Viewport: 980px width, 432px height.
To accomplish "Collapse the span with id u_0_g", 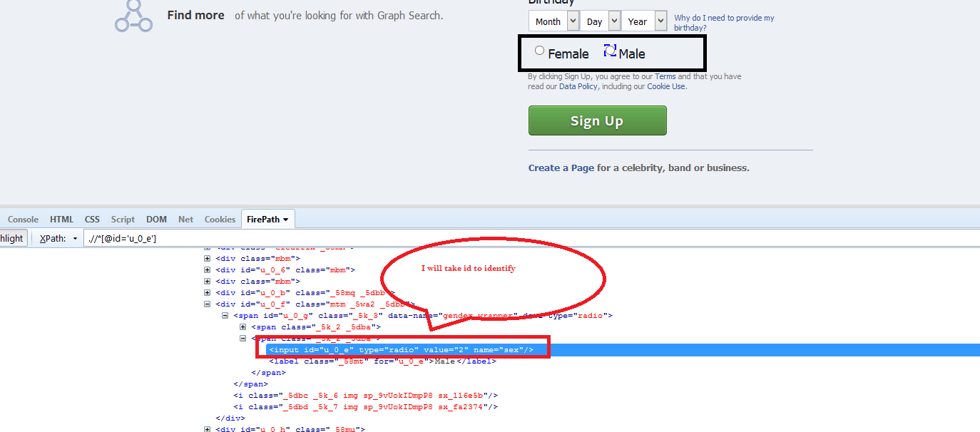I will [x=225, y=315].
